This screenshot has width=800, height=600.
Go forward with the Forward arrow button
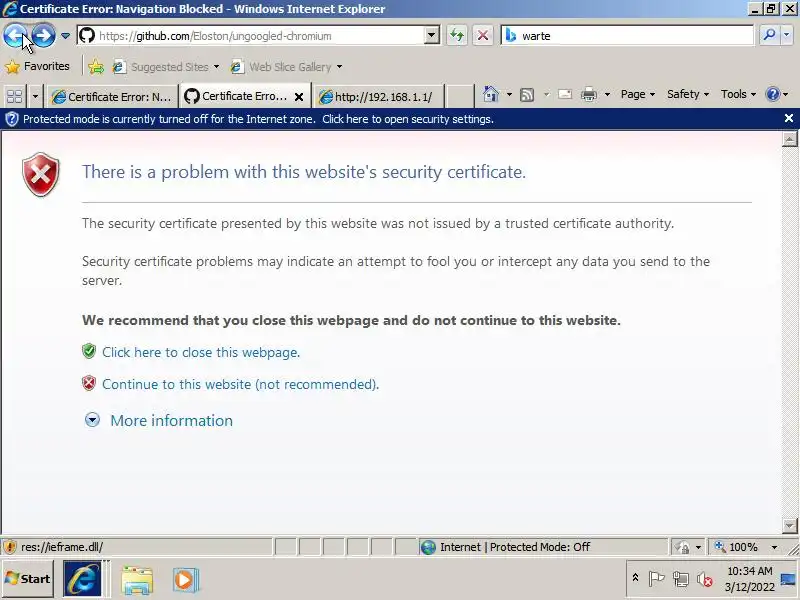(44, 36)
